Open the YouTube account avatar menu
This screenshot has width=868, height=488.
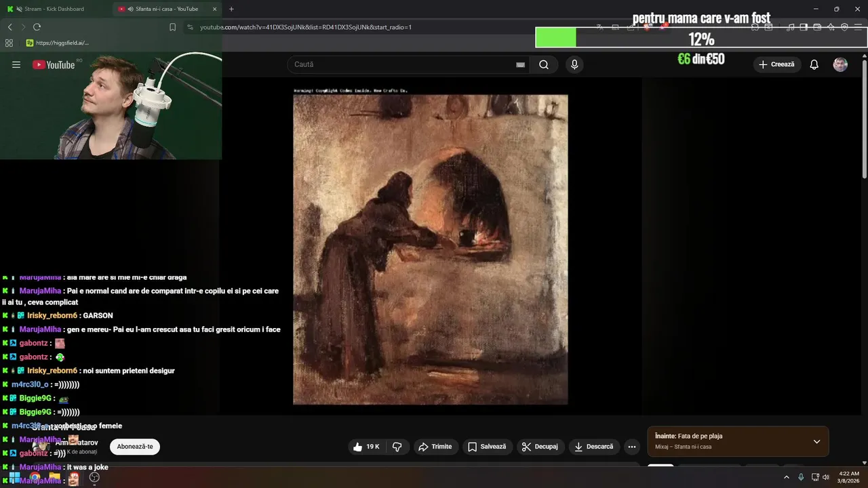[x=840, y=64]
